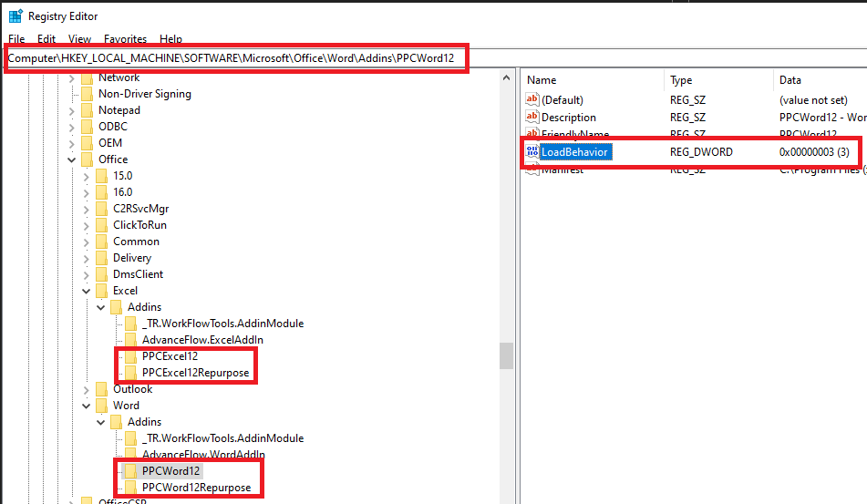Select the Common folder icon

[x=102, y=242]
